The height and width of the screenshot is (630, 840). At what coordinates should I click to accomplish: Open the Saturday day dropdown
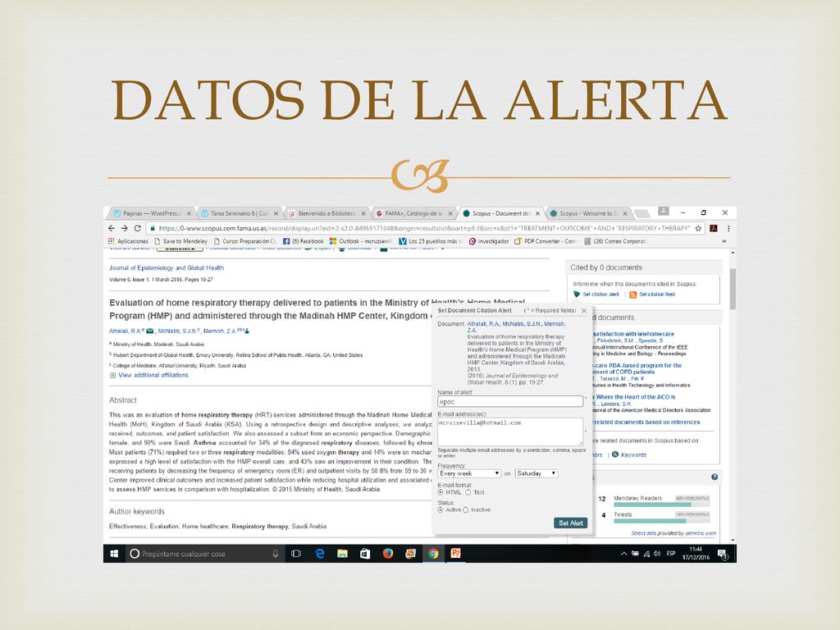pos(536,473)
